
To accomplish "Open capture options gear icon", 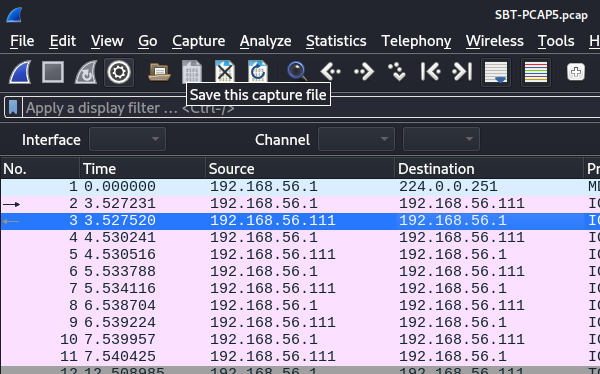I will (x=119, y=72).
